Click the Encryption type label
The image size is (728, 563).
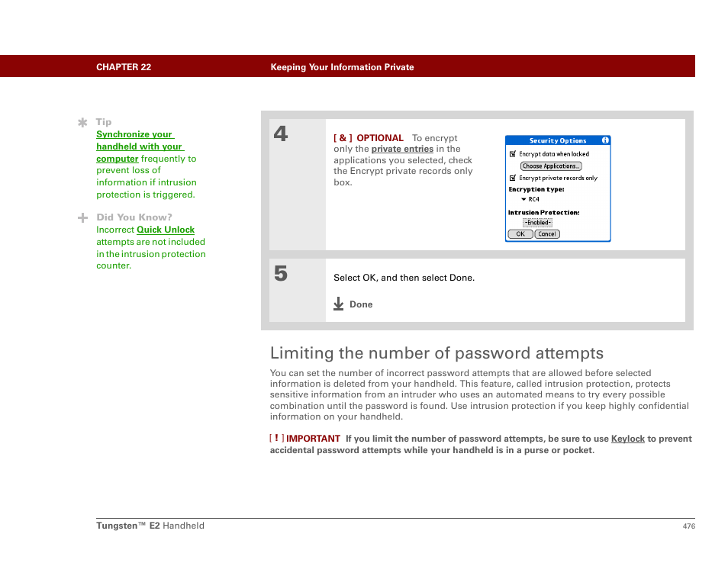click(x=536, y=189)
